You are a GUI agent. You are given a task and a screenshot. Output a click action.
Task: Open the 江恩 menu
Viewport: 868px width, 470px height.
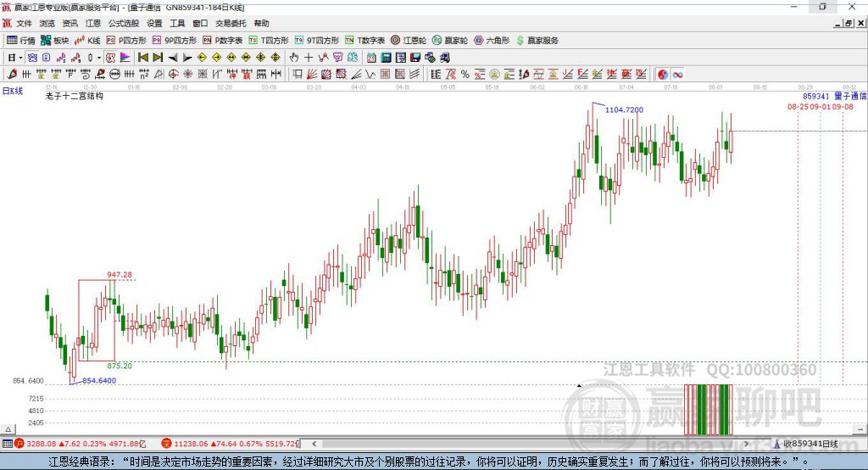pyautogui.click(x=93, y=24)
